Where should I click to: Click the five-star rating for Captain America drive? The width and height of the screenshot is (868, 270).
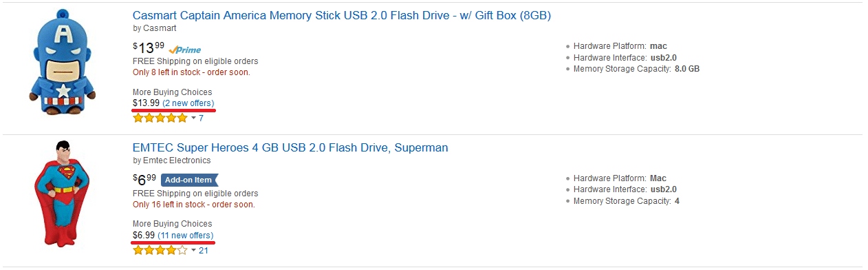160,118
